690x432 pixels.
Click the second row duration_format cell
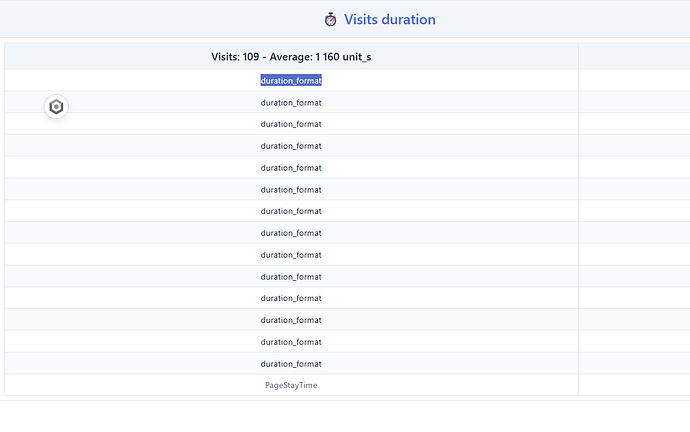click(x=291, y=103)
